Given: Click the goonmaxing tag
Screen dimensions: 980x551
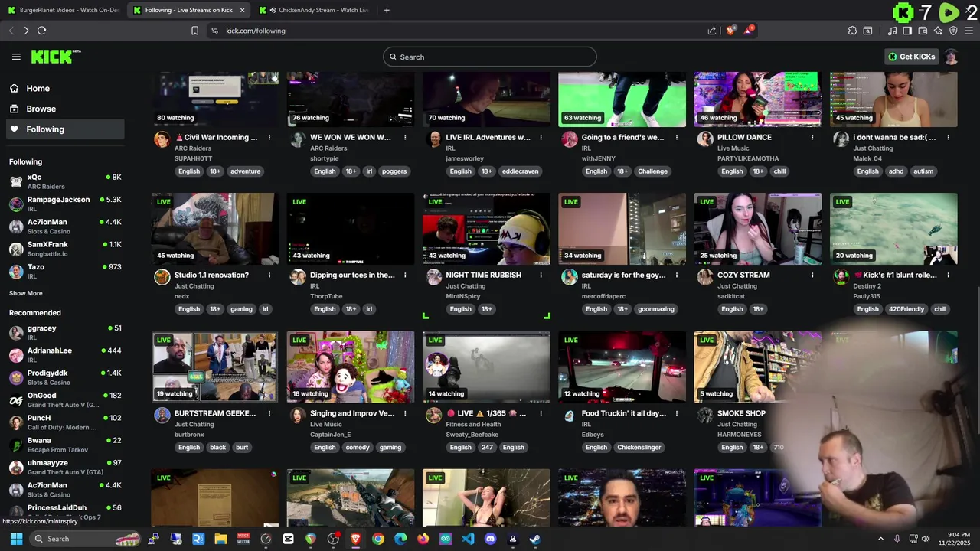Looking at the screenshot, I should tap(656, 309).
